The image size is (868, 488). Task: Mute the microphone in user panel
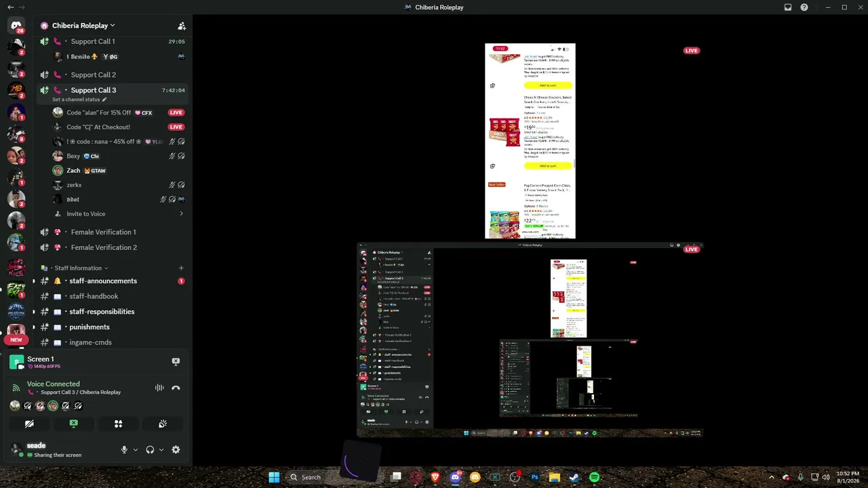[124, 449]
